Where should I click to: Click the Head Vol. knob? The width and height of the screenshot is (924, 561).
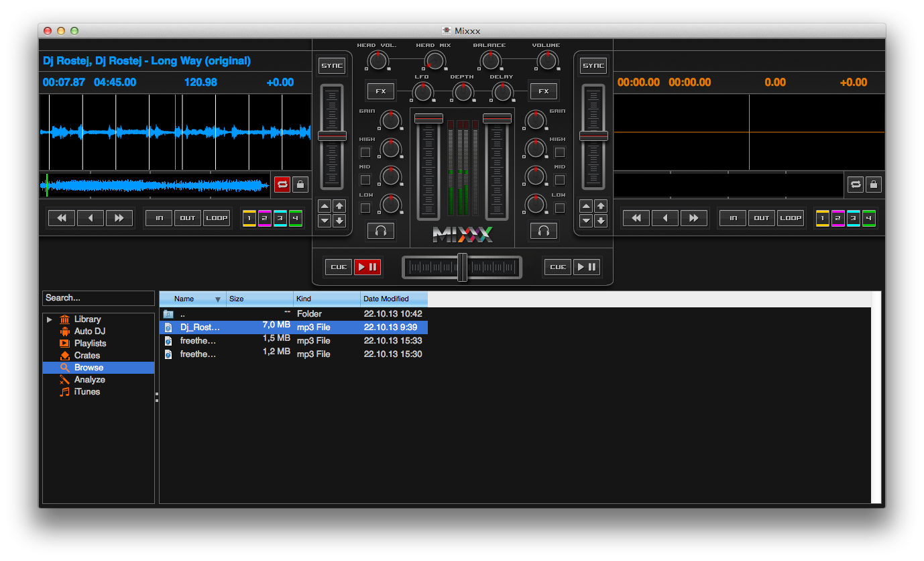point(378,61)
